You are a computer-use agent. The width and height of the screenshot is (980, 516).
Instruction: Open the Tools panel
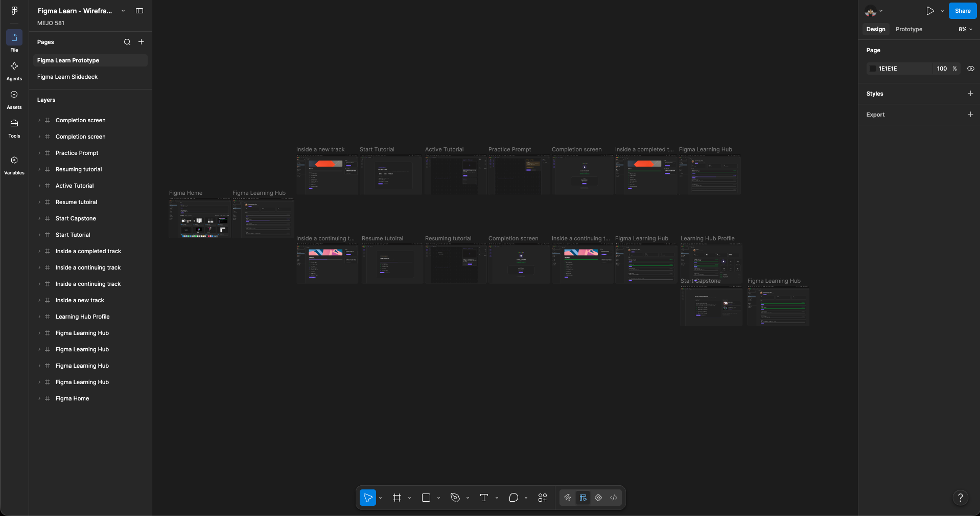(14, 128)
